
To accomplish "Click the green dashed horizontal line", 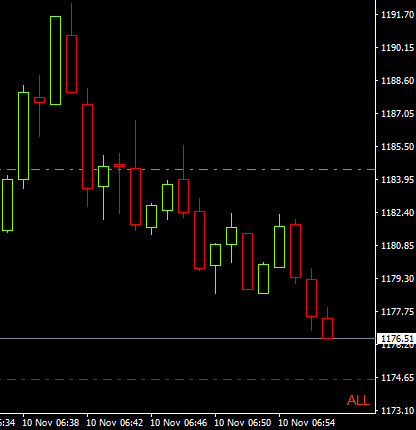I will coord(188,170).
